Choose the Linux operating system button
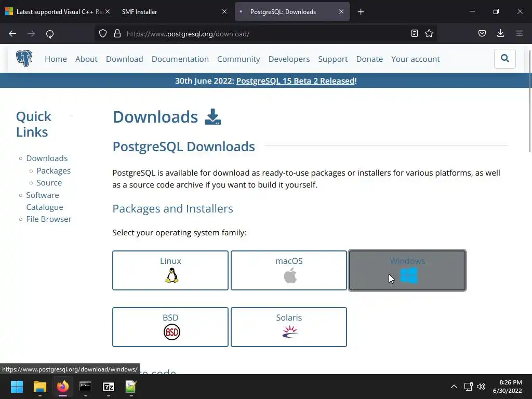 (x=170, y=270)
